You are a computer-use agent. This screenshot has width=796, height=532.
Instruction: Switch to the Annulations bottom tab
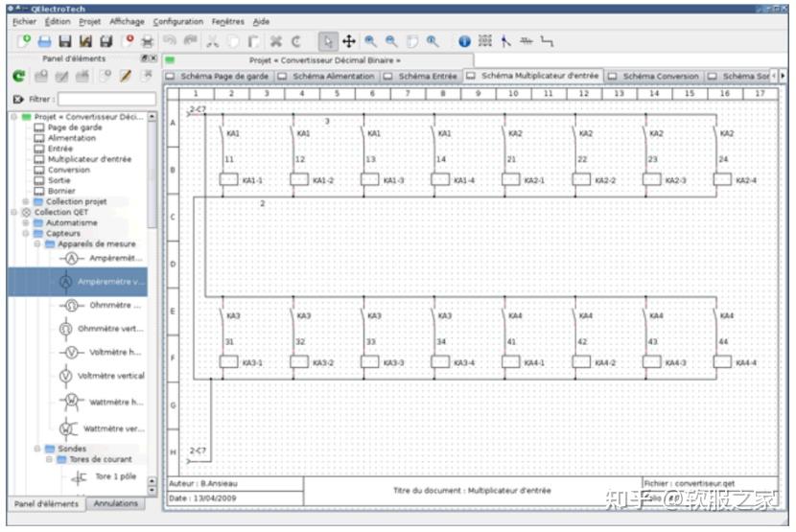click(116, 503)
